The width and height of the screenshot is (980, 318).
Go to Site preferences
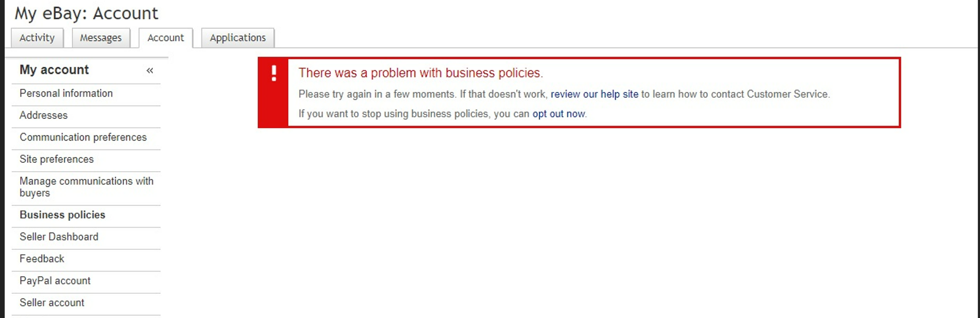(x=57, y=159)
